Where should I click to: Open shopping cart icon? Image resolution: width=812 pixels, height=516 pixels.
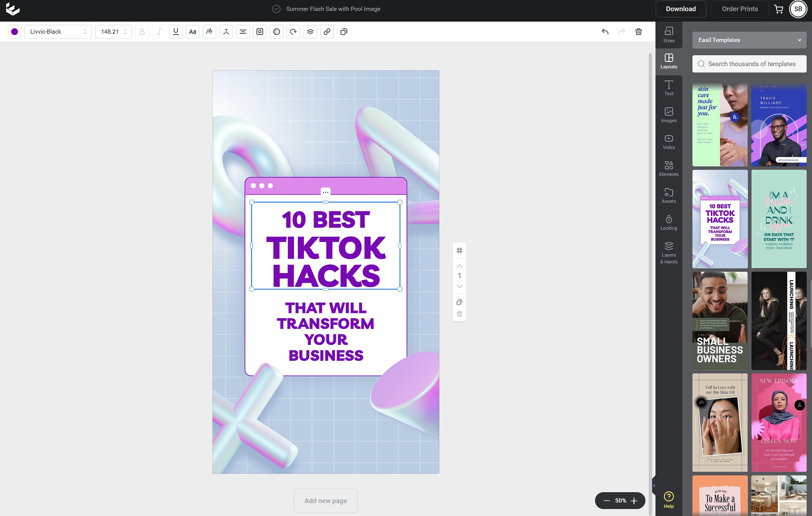point(779,9)
